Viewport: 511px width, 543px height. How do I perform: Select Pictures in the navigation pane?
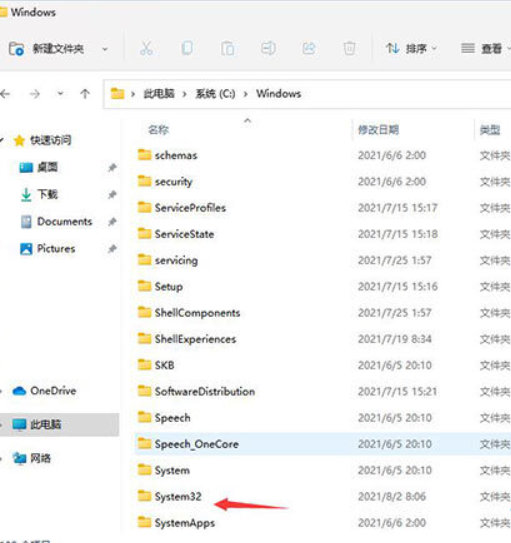click(56, 249)
